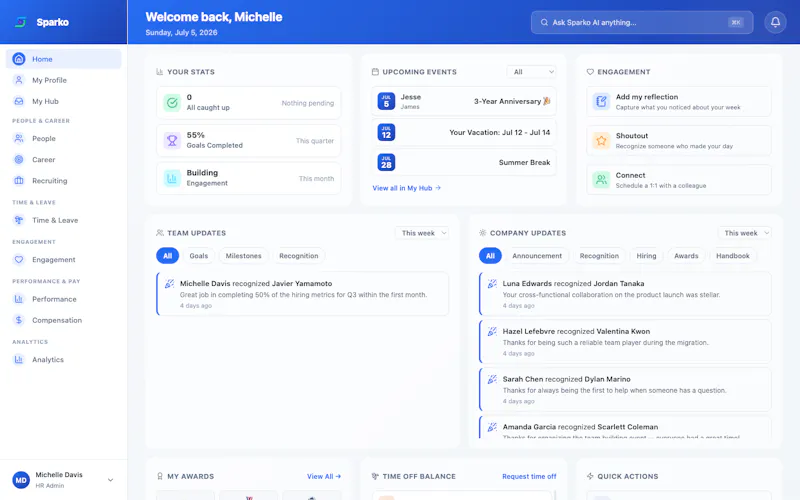Open Company Updates This week dropdown
Screen dimensions: 800x500
[744, 233]
